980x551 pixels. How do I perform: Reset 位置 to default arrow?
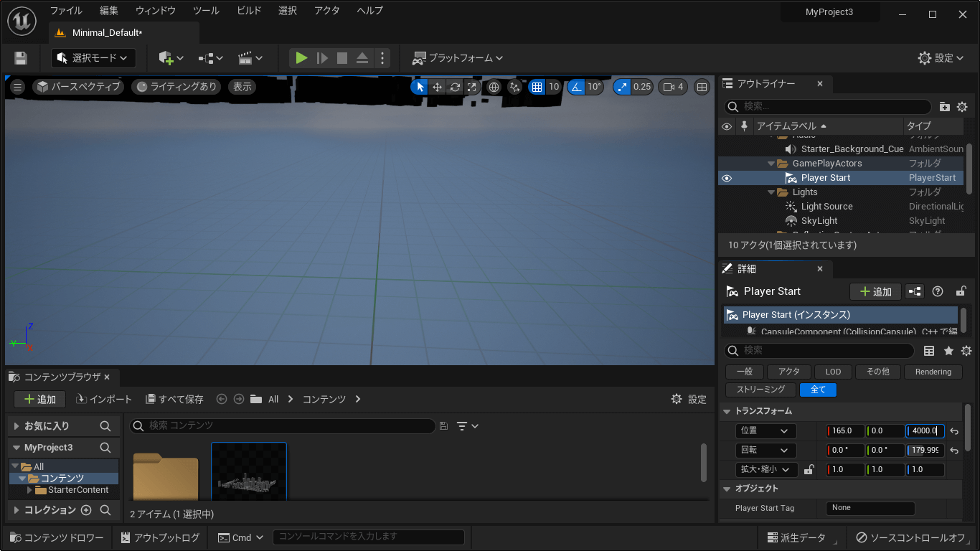(954, 431)
